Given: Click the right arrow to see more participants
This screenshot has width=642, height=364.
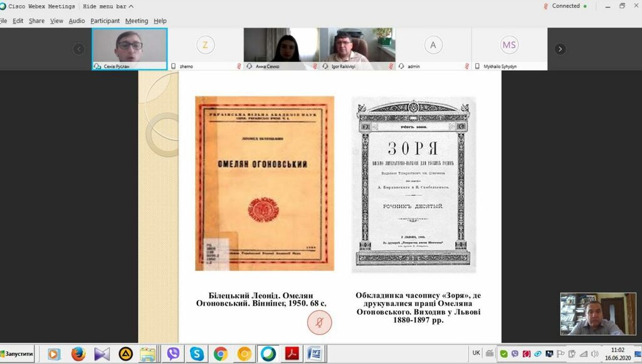Looking at the screenshot, I should (x=560, y=48).
